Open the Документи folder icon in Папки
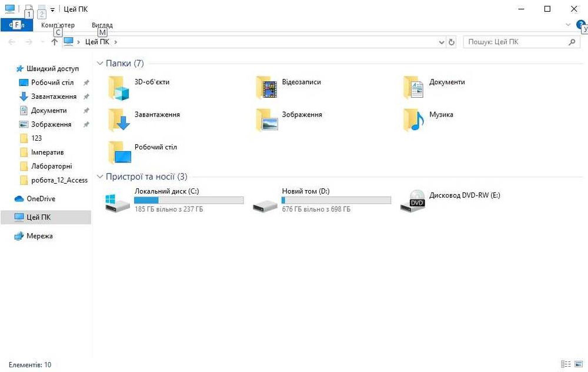Screen dimensions: 588x372 coord(413,88)
